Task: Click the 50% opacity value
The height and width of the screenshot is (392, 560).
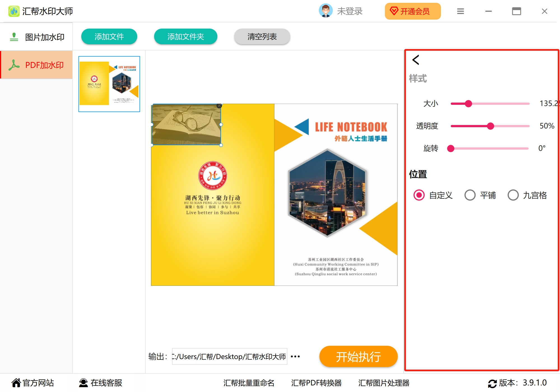Action: (x=547, y=126)
